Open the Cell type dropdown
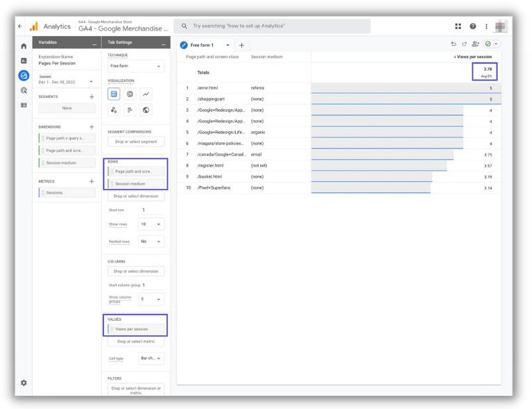 pos(151,358)
